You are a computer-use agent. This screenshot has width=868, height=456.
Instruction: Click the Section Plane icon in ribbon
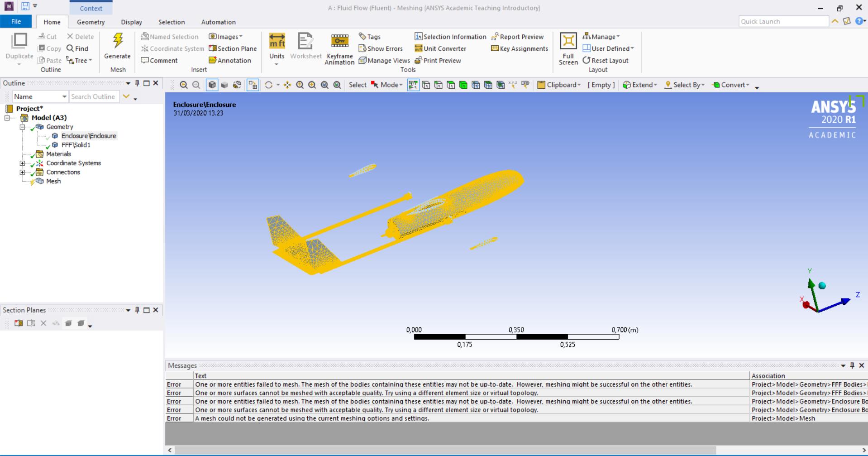pos(213,48)
